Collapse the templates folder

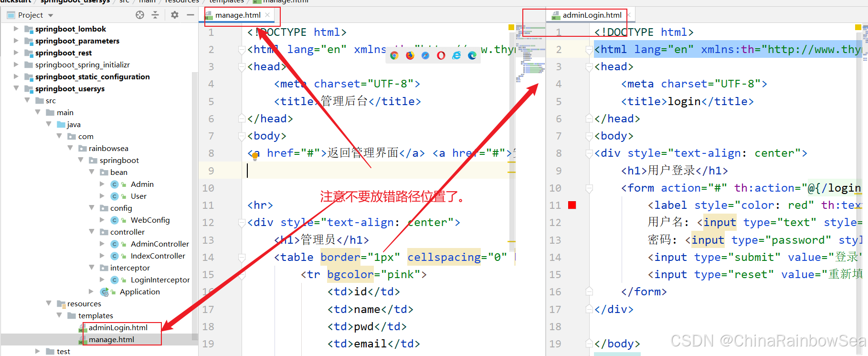click(59, 315)
